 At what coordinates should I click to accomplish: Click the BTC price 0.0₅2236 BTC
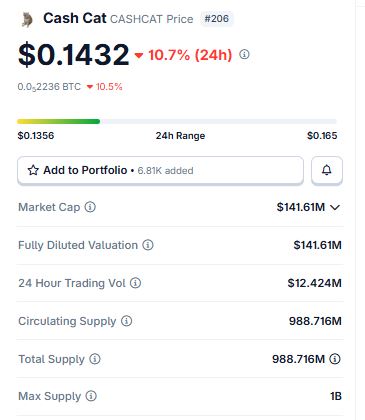coord(49,87)
